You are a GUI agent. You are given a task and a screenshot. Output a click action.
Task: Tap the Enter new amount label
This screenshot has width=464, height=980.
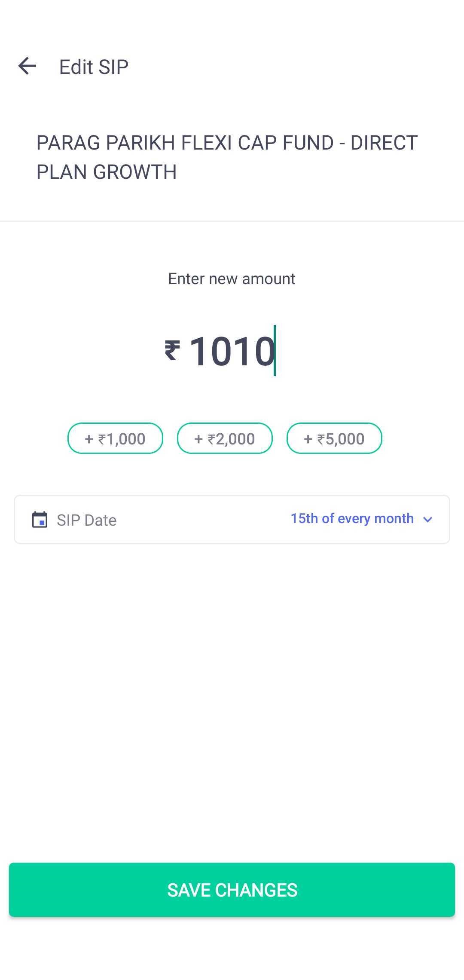tap(231, 278)
